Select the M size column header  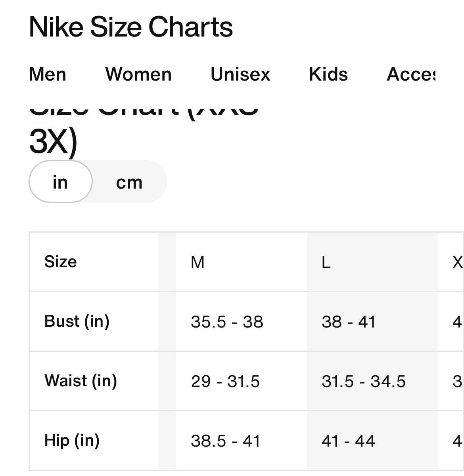pyautogui.click(x=197, y=262)
